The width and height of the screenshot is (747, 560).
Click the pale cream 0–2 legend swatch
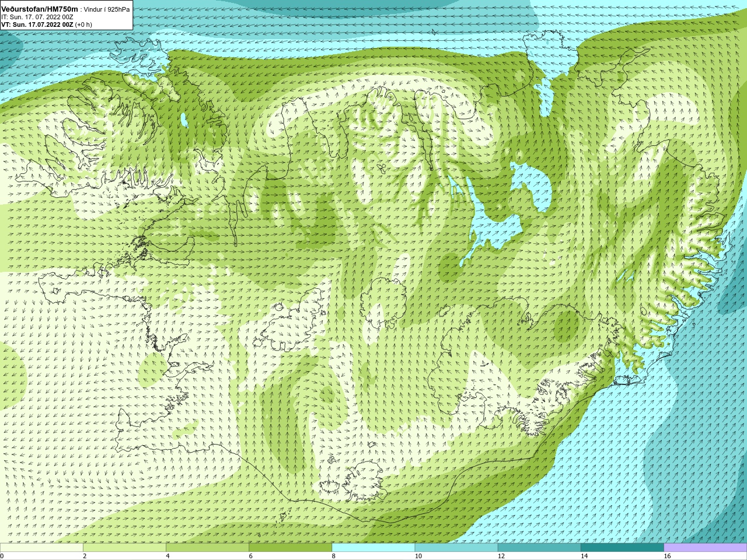pos(41,548)
